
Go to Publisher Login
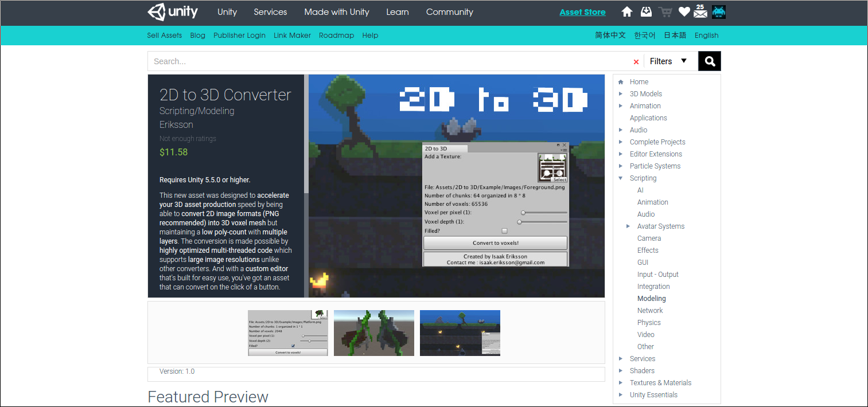tap(239, 35)
